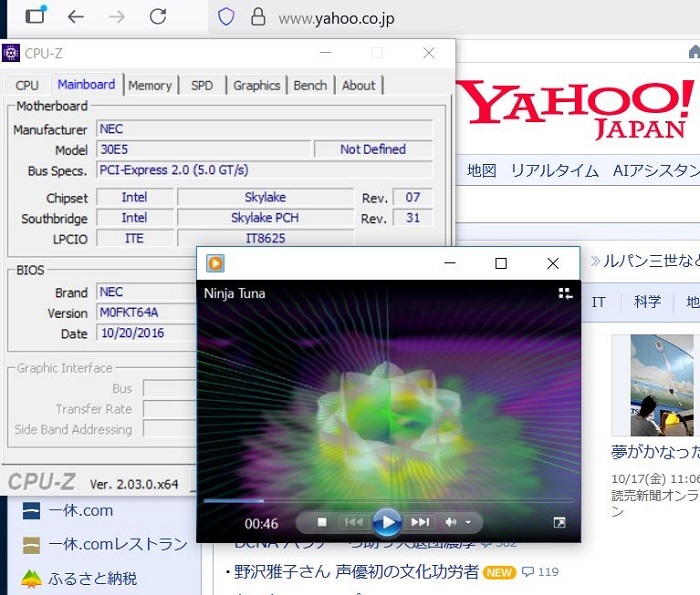
Task: Open the CPU tab in CPU-Z
Action: pos(27,85)
